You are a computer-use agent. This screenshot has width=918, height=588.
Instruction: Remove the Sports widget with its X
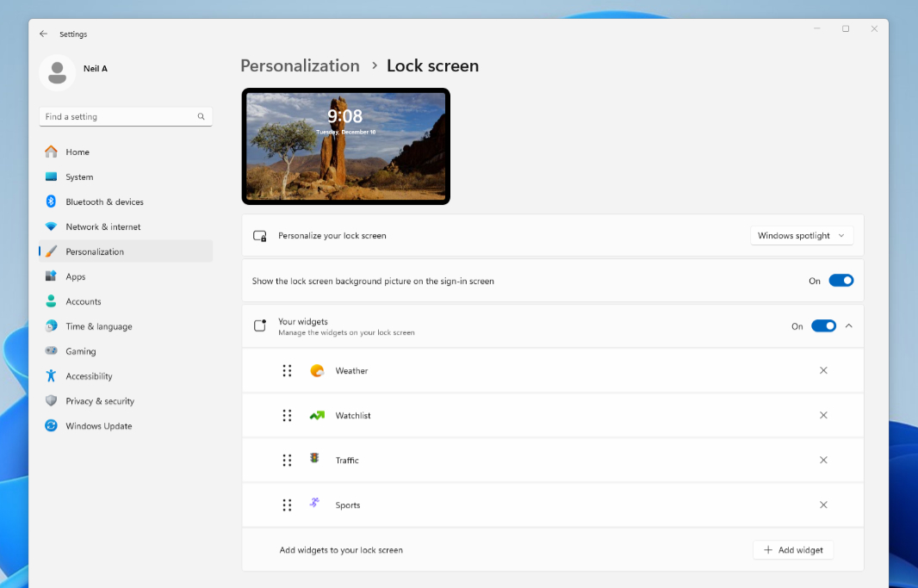[x=823, y=504]
